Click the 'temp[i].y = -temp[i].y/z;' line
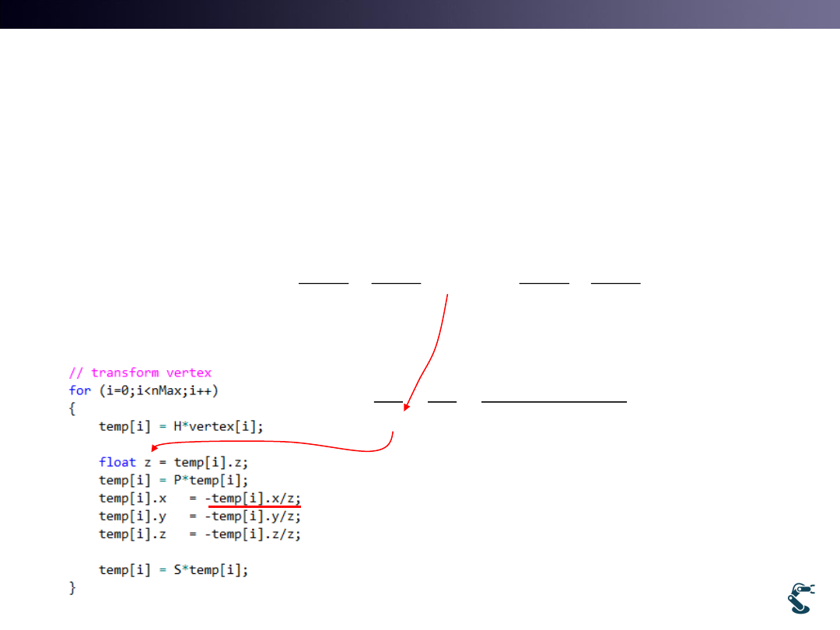This screenshot has width=840, height=630. point(199,516)
